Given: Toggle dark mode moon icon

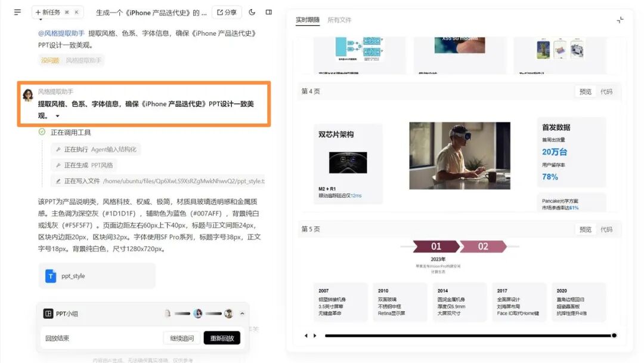Looking at the screenshot, I should [x=252, y=13].
